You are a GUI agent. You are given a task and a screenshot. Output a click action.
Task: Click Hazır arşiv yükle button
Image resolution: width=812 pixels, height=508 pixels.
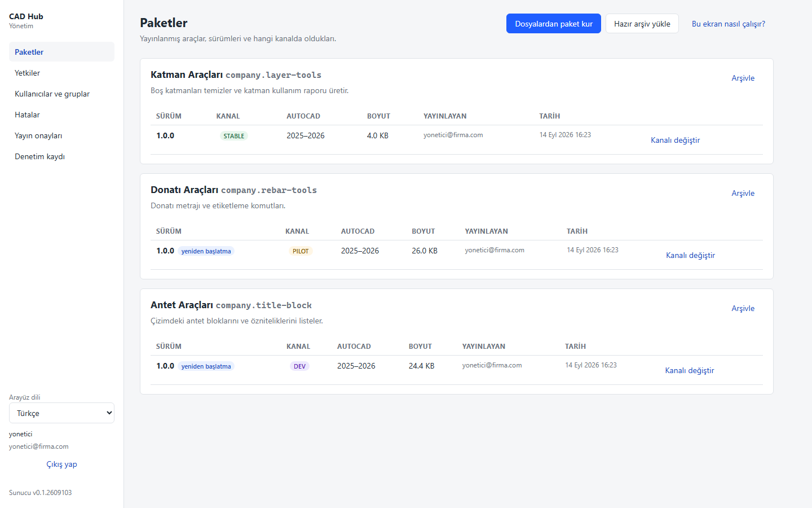pyautogui.click(x=642, y=24)
